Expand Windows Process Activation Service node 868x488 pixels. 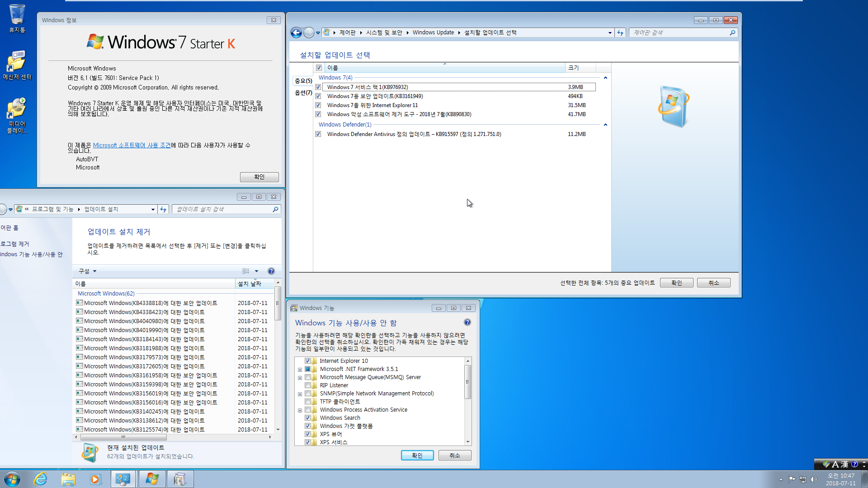point(300,410)
